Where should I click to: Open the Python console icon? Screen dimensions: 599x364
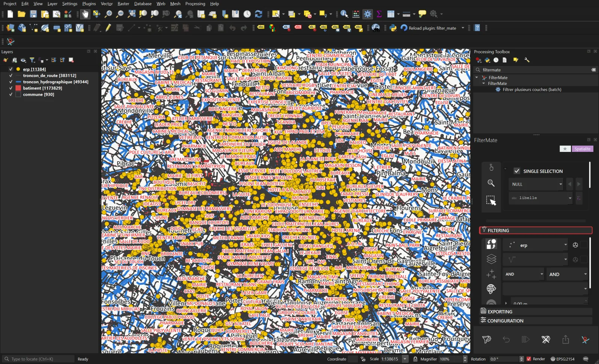tap(393, 28)
